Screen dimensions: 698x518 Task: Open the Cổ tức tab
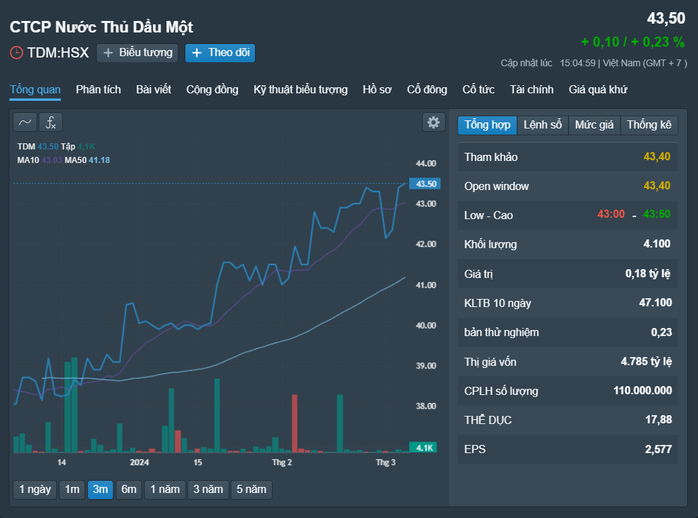[x=479, y=89]
